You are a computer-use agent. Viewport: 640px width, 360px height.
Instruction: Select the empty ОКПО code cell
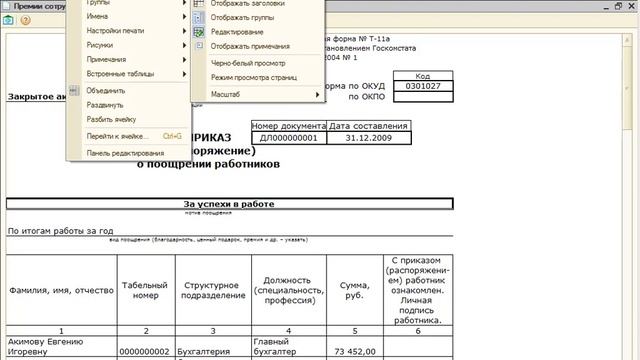(x=423, y=97)
